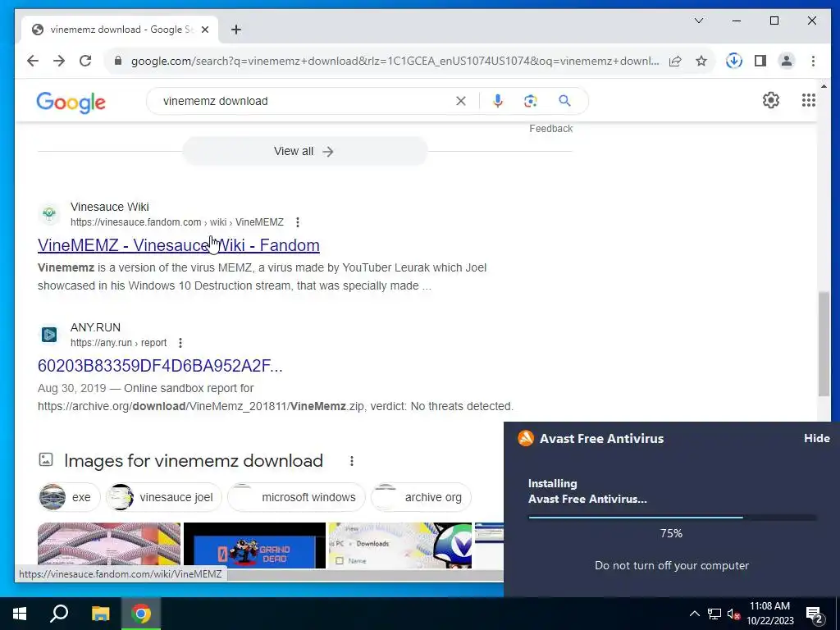The height and width of the screenshot is (630, 840).
Task: Click View all button
Action: pyautogui.click(x=304, y=152)
